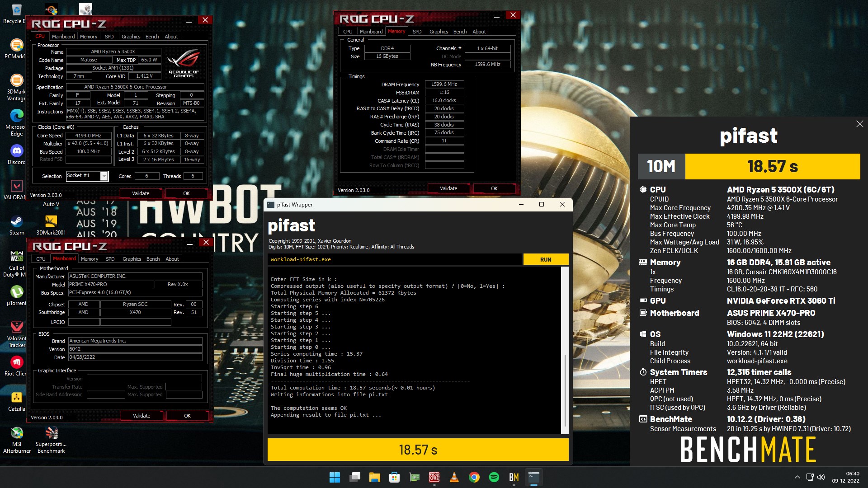The image size is (868, 488).
Task: Open the PCMark desktop icon
Action: click(x=16, y=49)
